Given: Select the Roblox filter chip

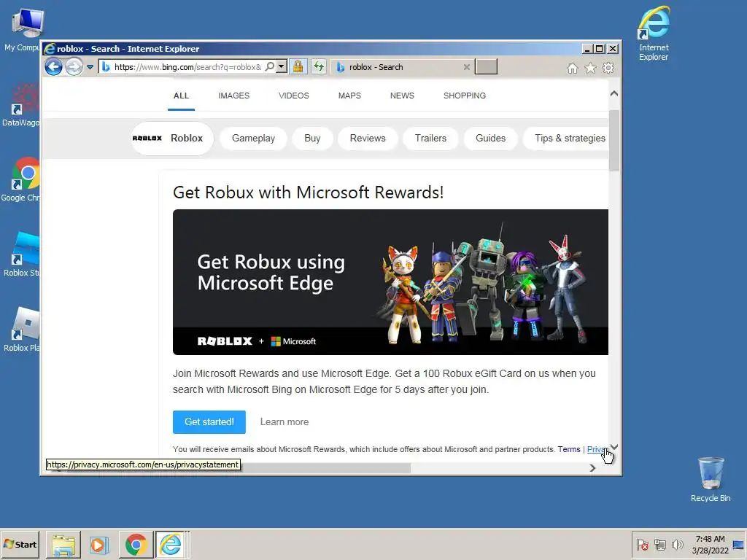Looking at the screenshot, I should (172, 138).
